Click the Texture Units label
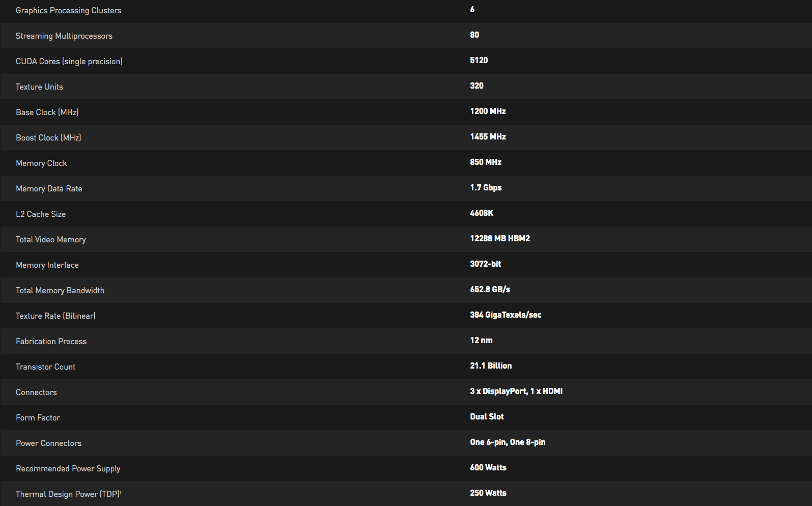812x506 pixels. click(x=39, y=87)
